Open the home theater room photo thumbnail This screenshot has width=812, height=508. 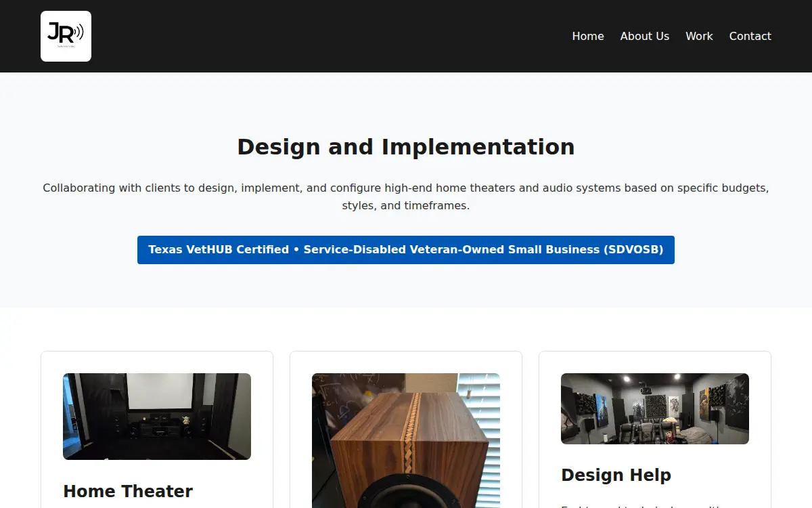[157, 417]
